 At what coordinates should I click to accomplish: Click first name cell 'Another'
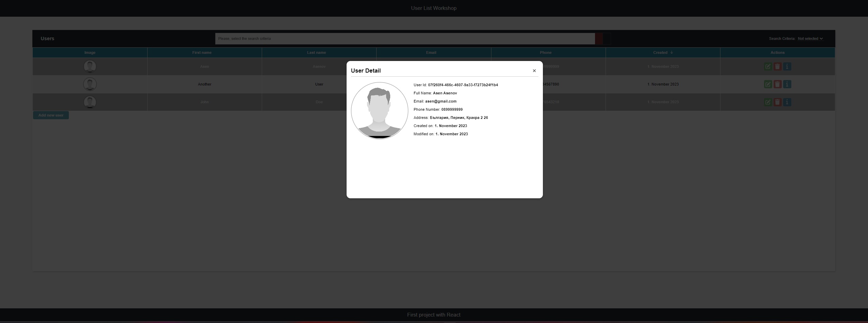tap(204, 84)
